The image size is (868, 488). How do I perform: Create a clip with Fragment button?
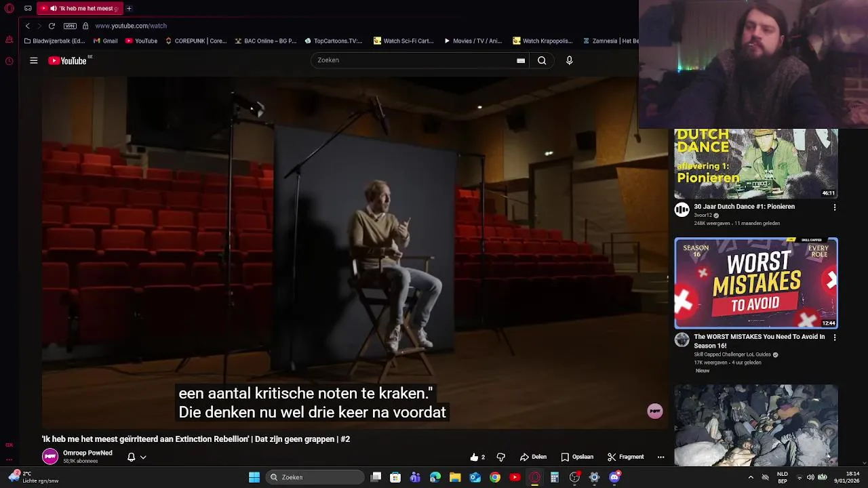(x=625, y=457)
